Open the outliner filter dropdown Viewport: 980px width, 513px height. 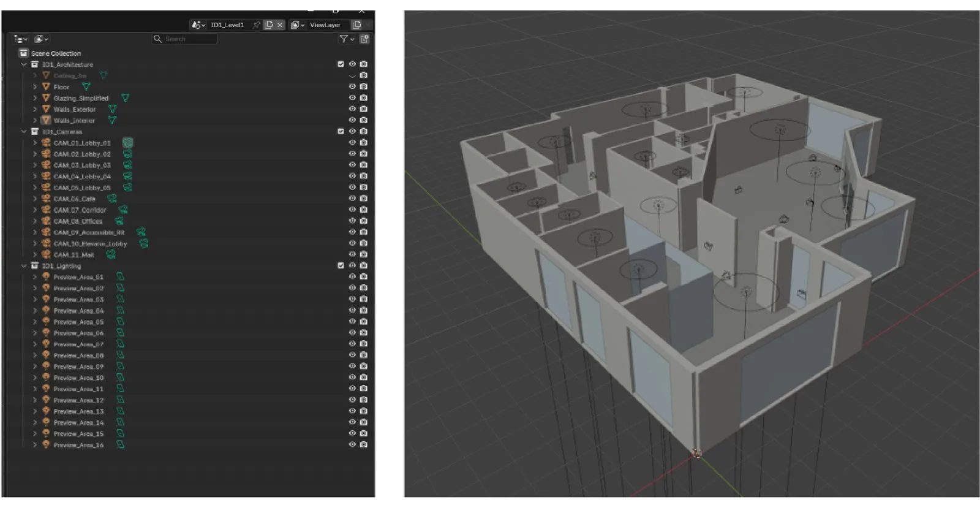(x=347, y=39)
